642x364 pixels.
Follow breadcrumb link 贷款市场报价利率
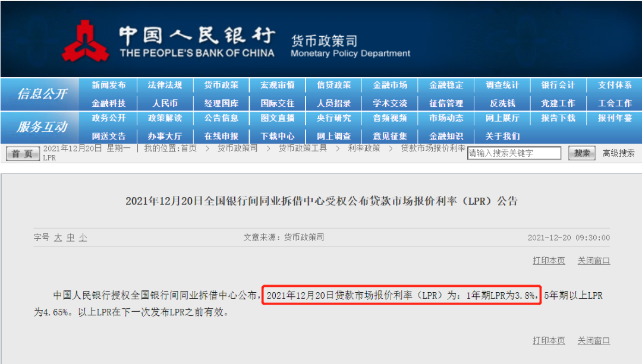click(433, 148)
